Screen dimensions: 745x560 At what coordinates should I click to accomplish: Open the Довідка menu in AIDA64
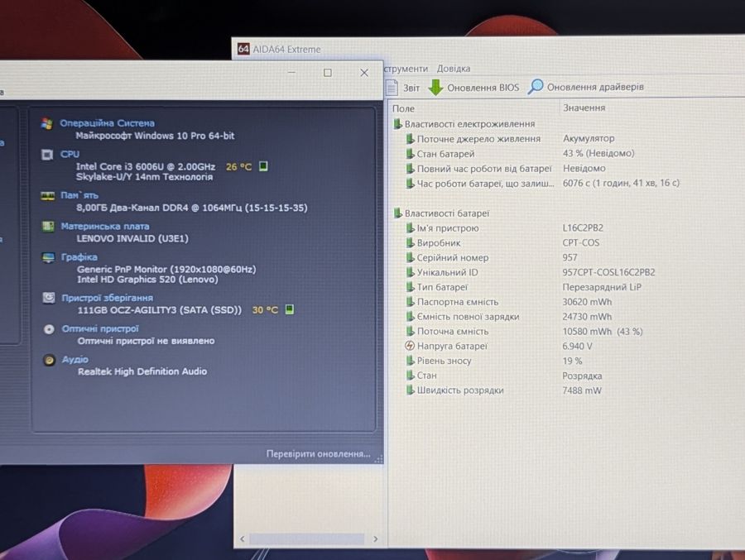coord(454,69)
